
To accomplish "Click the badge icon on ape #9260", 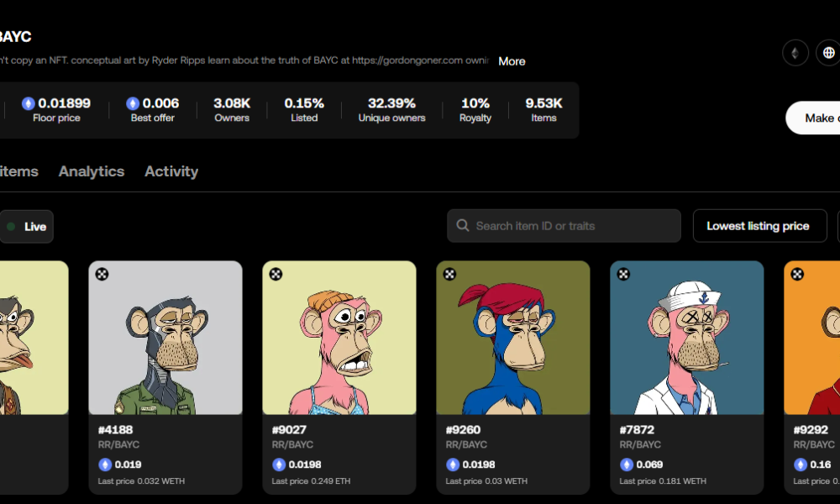I will pyautogui.click(x=449, y=274).
